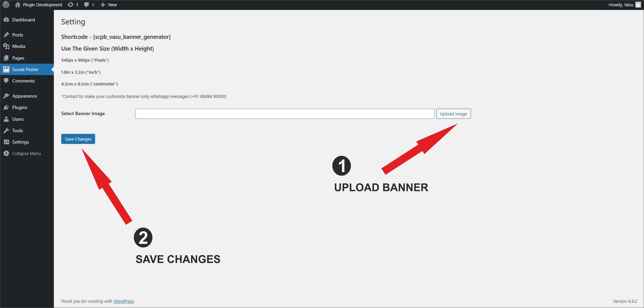Image resolution: width=644 pixels, height=308 pixels.
Task: Click the comments bubble icon in admin bar
Action: 86,5
